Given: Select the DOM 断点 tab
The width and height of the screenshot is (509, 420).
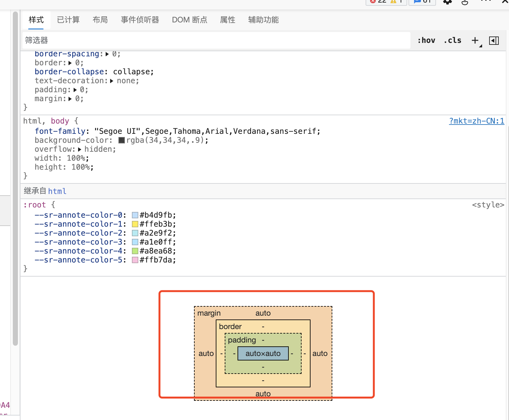Looking at the screenshot, I should click(x=190, y=20).
